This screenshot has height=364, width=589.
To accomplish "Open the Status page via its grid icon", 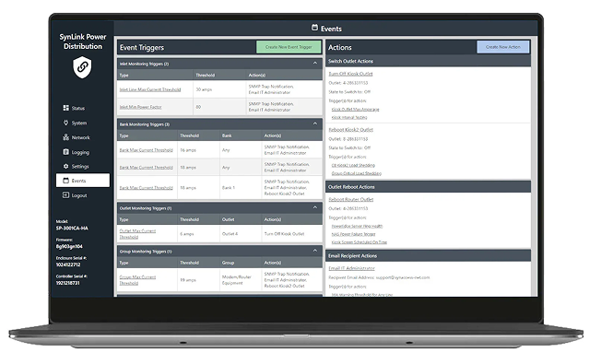I will [x=66, y=108].
